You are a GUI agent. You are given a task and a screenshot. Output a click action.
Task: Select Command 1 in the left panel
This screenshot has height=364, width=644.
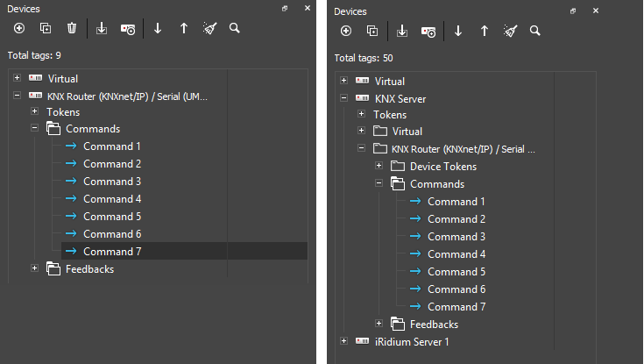click(x=111, y=146)
